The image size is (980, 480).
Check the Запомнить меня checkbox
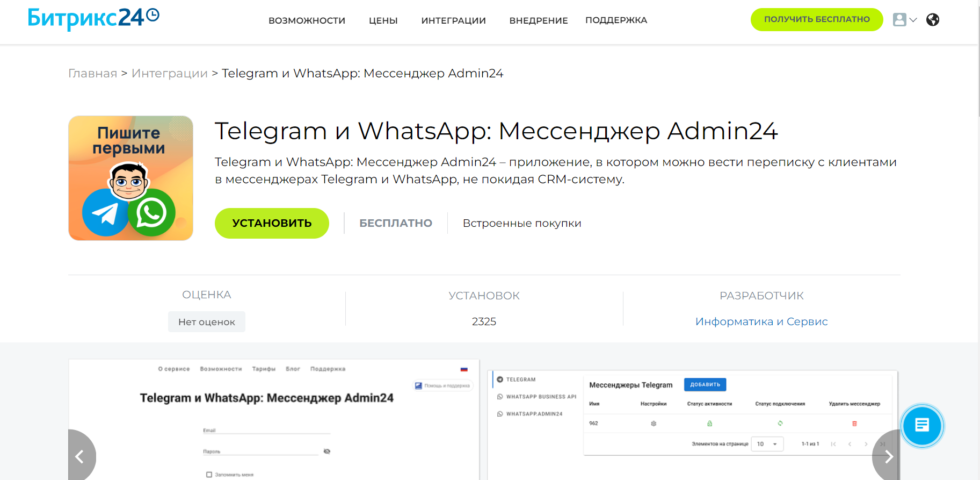(209, 475)
